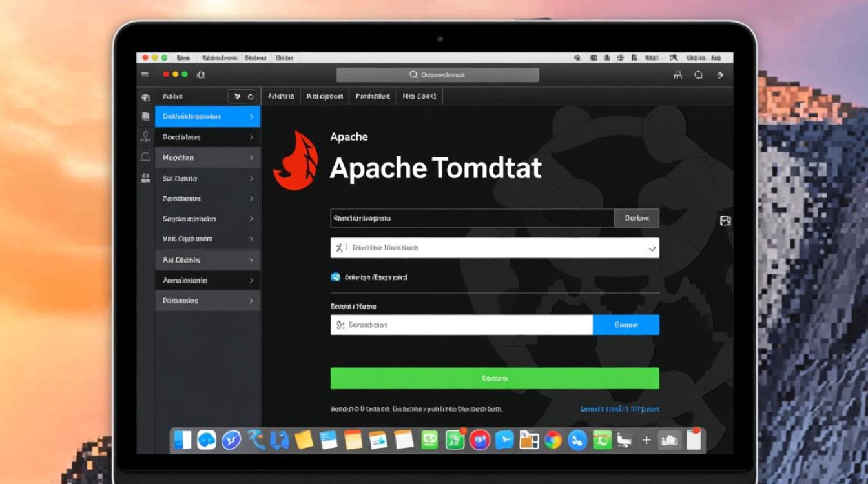Click the circle icon beside the toolbar's right arrow
The height and width of the screenshot is (484, 868).
(x=698, y=75)
